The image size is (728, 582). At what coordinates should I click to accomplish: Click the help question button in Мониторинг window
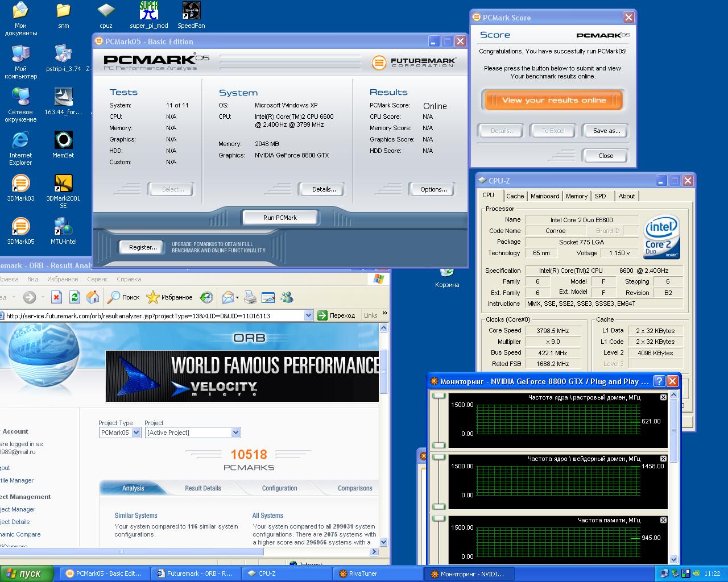tap(659, 381)
